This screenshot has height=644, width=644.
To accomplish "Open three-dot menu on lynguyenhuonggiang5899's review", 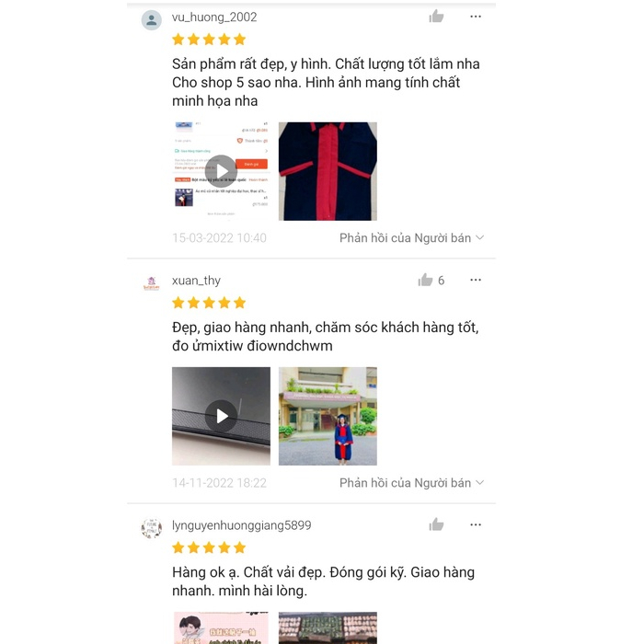I will point(476,524).
